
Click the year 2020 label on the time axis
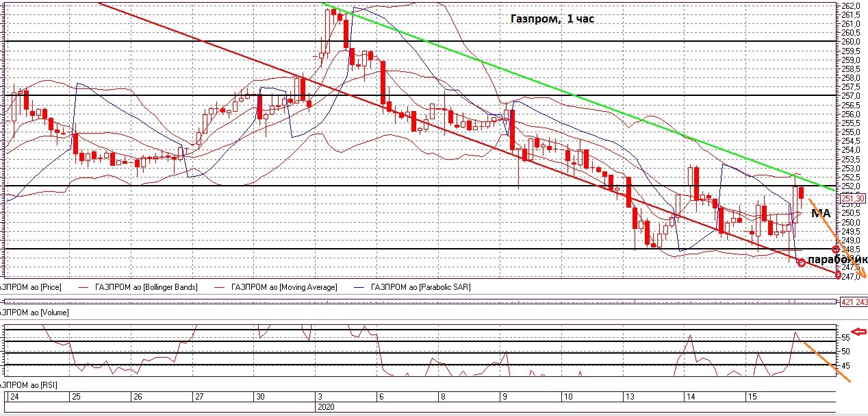click(324, 406)
